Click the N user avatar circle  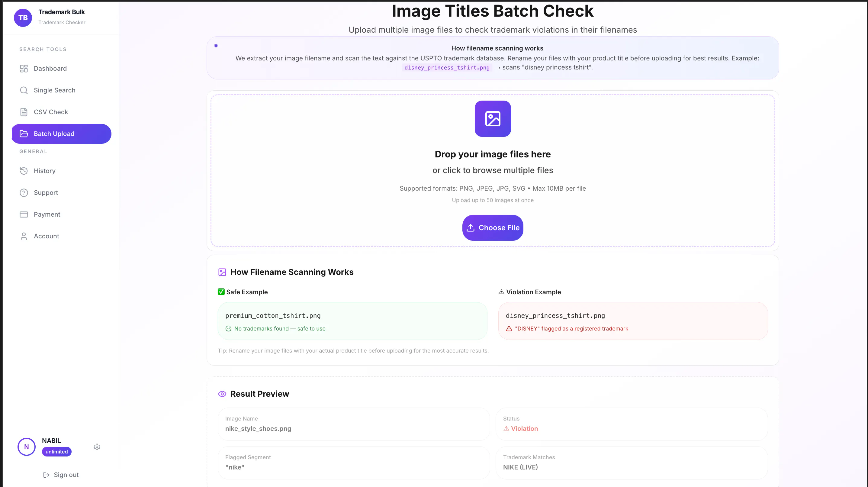[27, 447]
